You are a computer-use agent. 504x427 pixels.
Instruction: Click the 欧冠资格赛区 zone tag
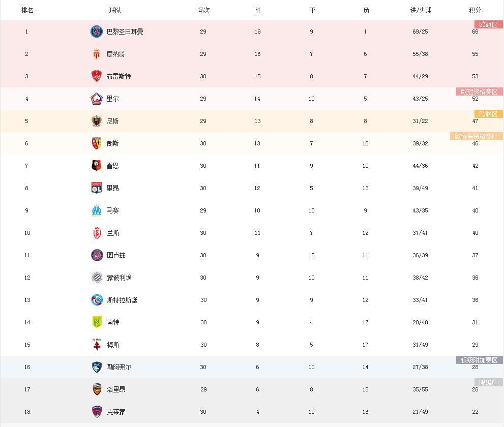click(479, 91)
